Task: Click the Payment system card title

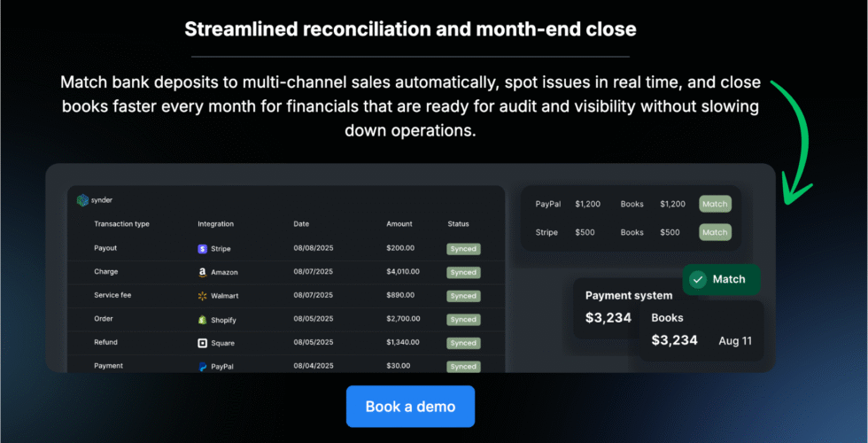Action: [x=629, y=296]
